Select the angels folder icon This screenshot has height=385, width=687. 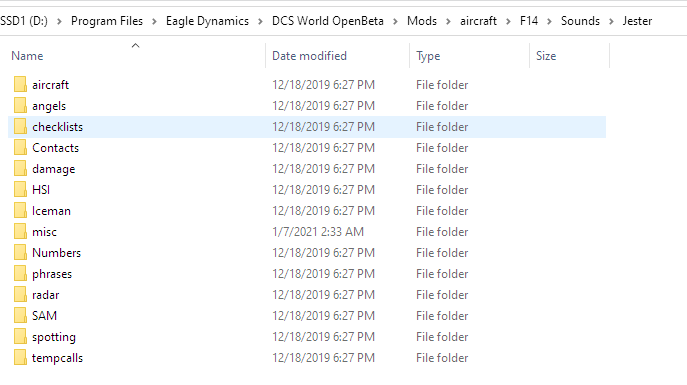point(20,106)
